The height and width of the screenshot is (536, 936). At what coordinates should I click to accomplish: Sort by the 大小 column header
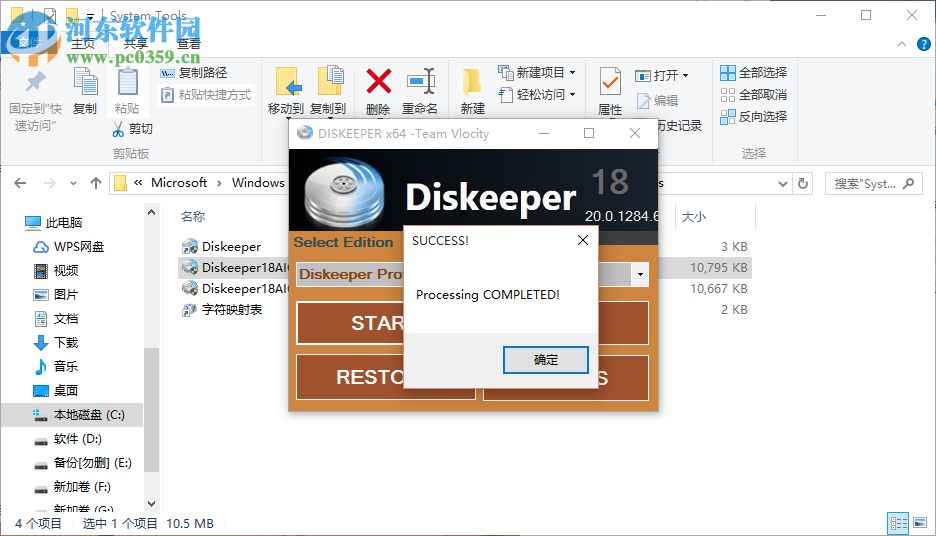tap(694, 217)
